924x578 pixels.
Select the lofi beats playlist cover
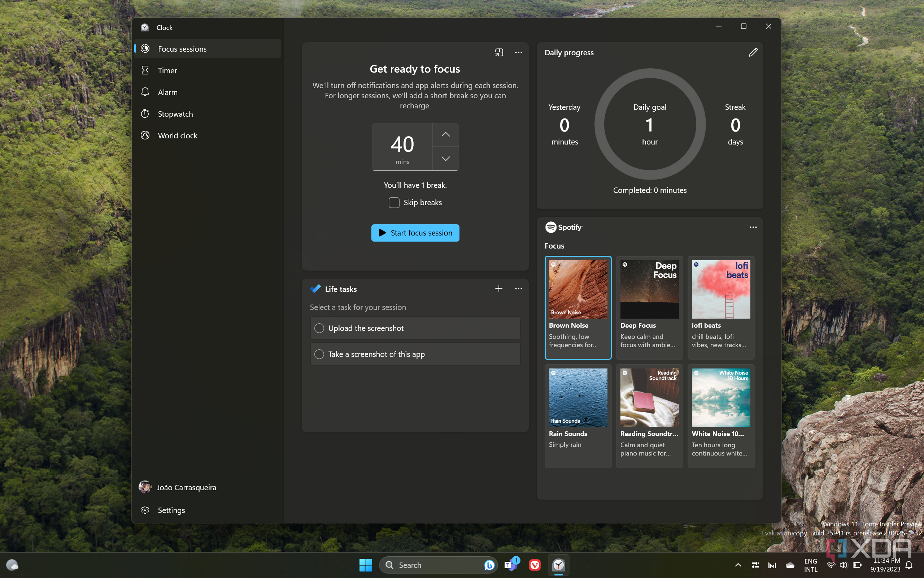[x=721, y=289]
